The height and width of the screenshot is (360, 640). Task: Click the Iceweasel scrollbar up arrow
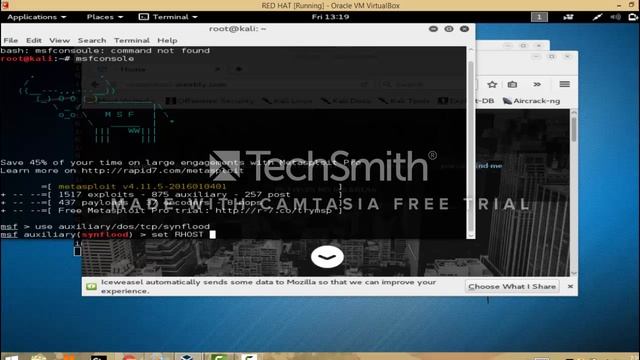(x=574, y=112)
